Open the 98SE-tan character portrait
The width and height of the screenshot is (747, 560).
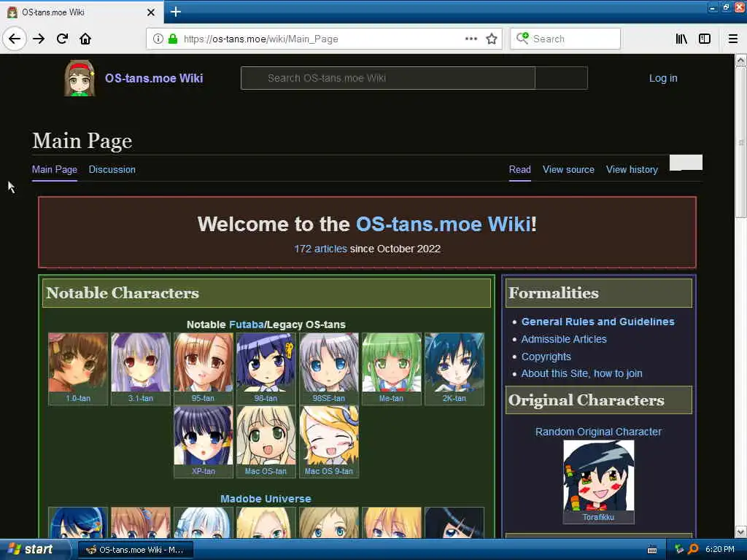click(329, 362)
